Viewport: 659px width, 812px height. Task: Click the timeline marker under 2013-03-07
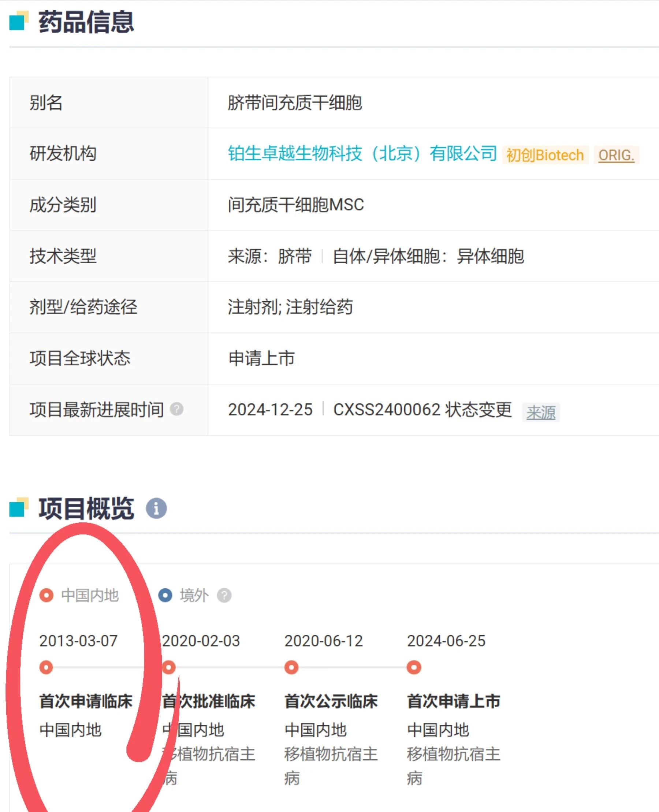click(x=46, y=667)
